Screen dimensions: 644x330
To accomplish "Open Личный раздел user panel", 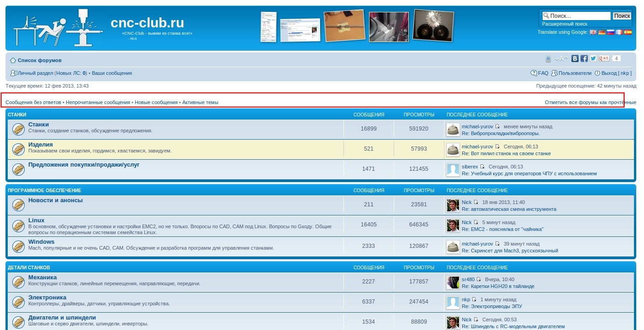I will point(35,73).
